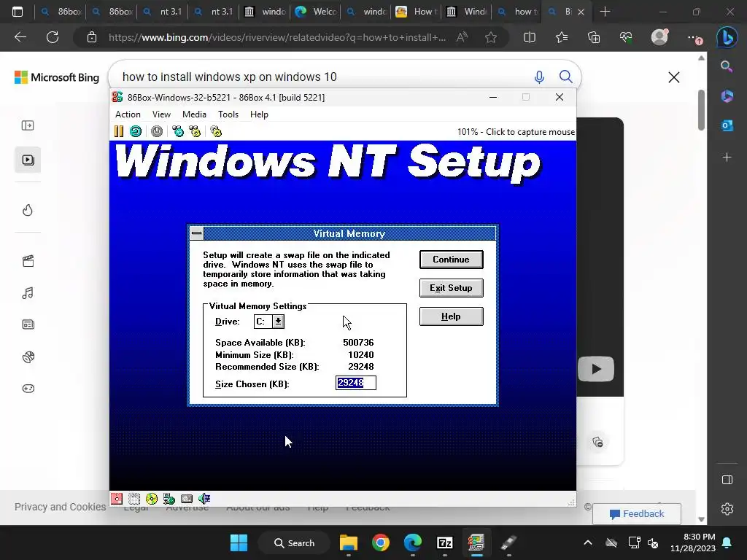Click Outlook icon in Edge sidebar
747x560 pixels.
[727, 125]
